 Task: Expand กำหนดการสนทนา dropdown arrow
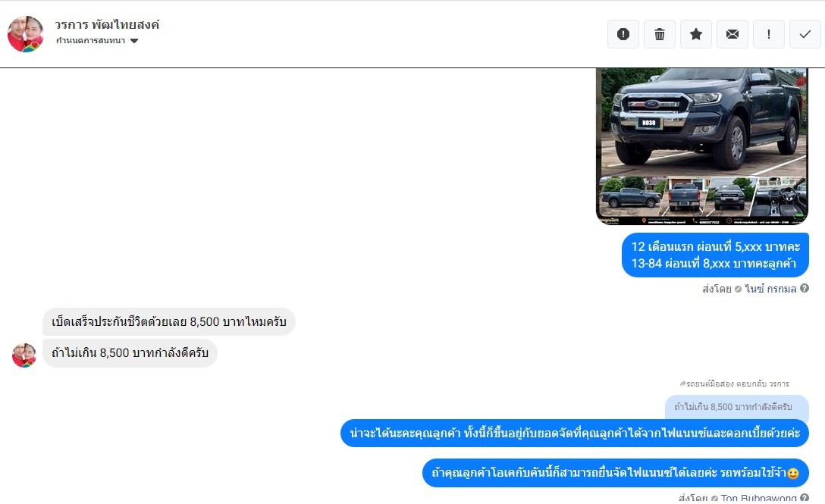tap(134, 41)
